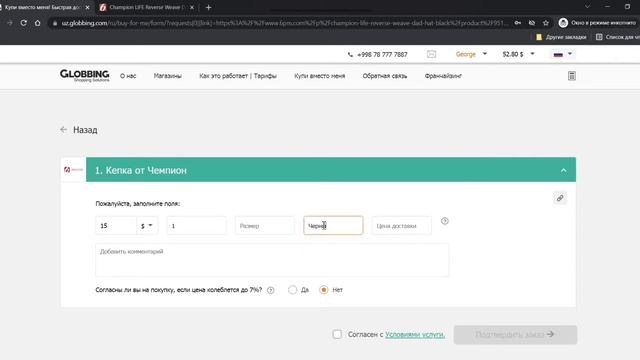
Task: Go to browser home page icon
Action: [x=38, y=23]
